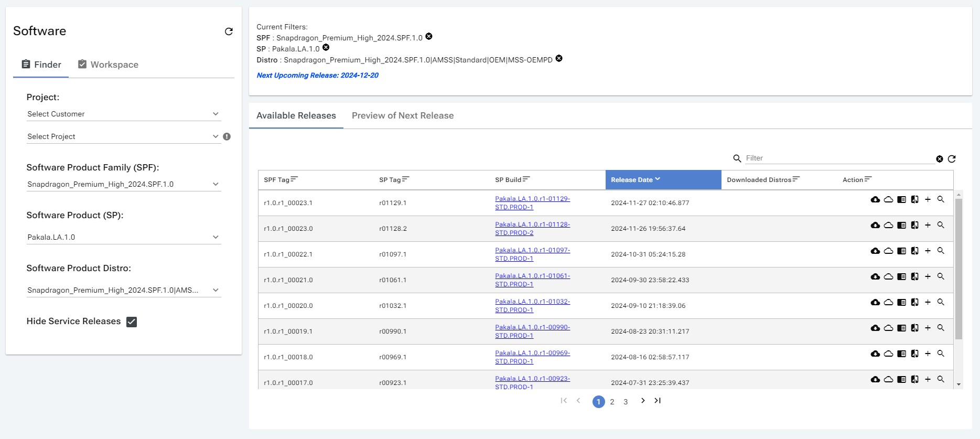Open the Select Customer dropdown
The image size is (980, 439).
(124, 114)
